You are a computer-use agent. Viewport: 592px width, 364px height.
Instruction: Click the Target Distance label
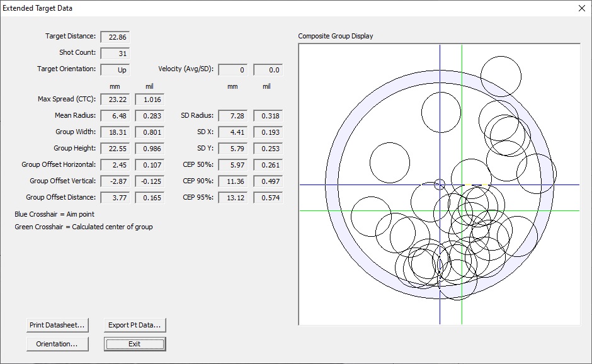coord(71,37)
